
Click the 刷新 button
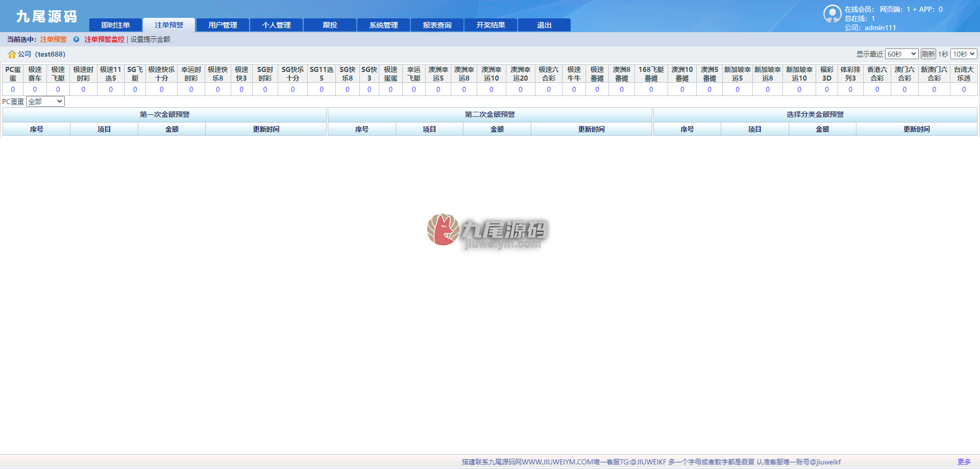pos(928,54)
